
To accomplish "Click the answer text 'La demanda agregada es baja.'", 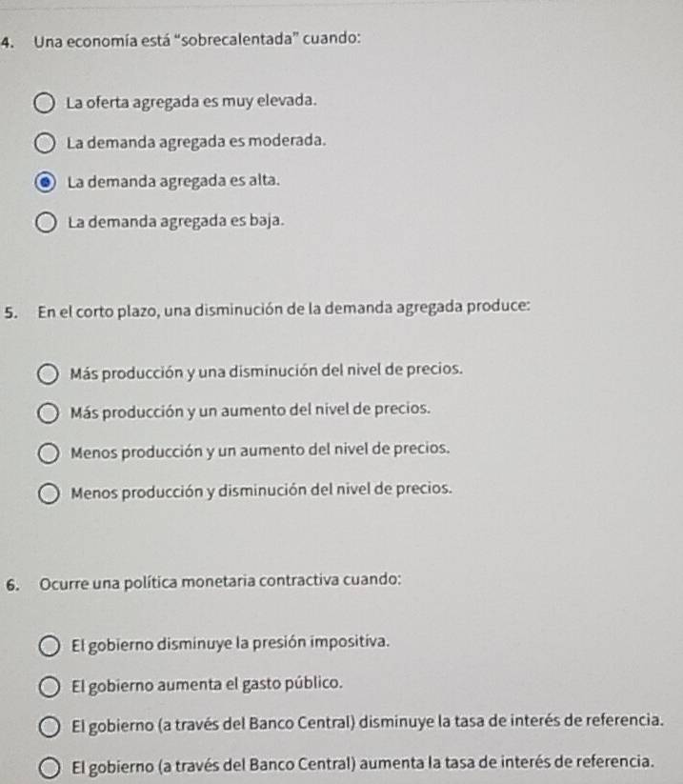I will click(x=175, y=221).
